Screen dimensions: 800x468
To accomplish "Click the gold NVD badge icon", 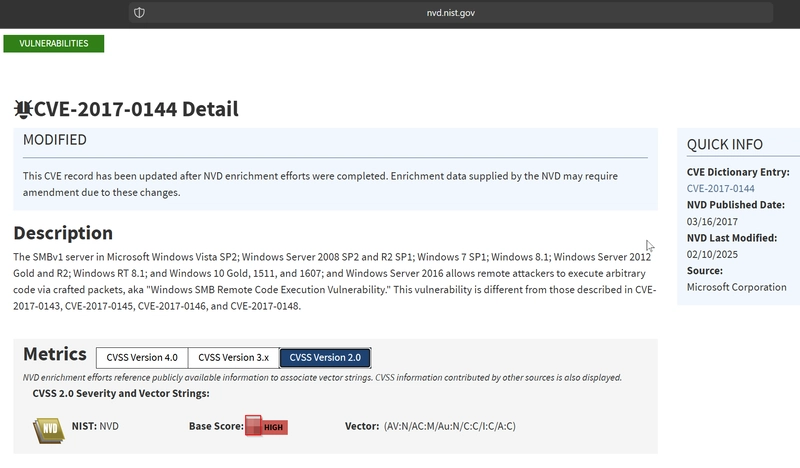I will (x=49, y=430).
